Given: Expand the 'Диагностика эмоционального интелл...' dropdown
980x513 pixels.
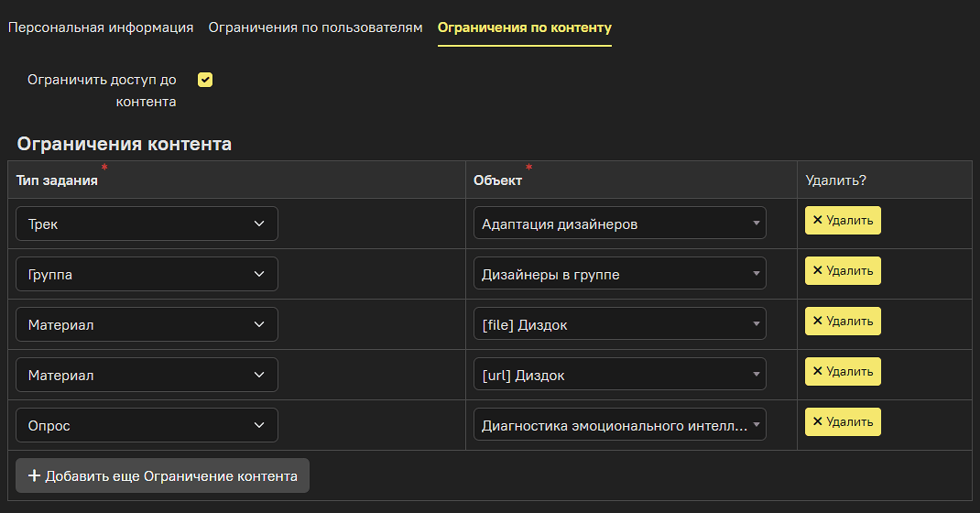Looking at the screenshot, I should (619, 425).
